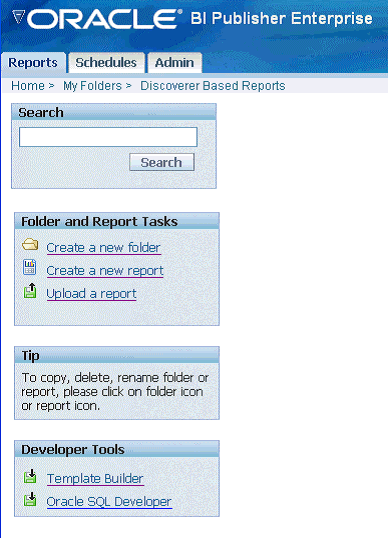Select Discoverer Based Reports breadcrumb
Image resolution: width=388 pixels, height=538 pixels.
click(x=213, y=86)
